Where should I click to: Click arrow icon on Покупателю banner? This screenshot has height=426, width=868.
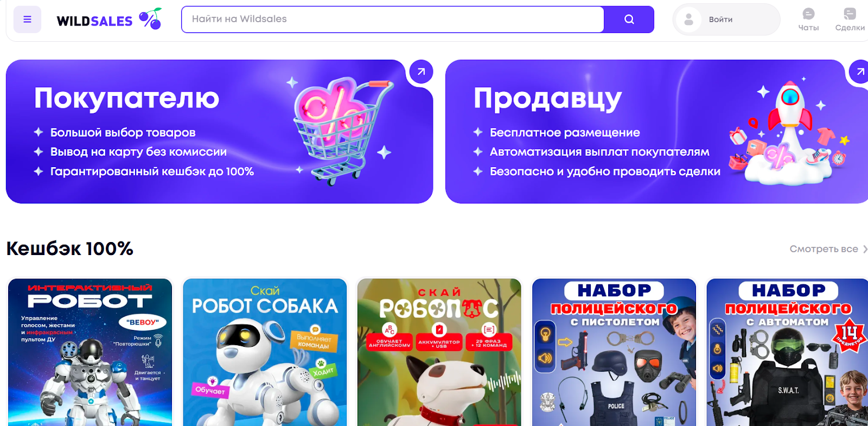pos(421,72)
